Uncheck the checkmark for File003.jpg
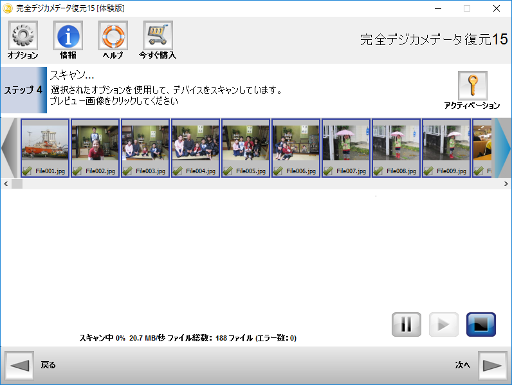This screenshot has width=512, height=385. 127,171
